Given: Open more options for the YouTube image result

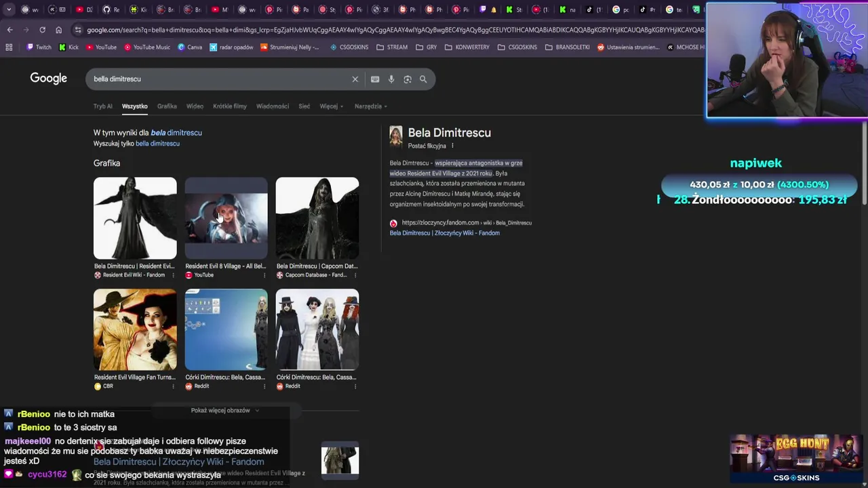Looking at the screenshot, I should [x=264, y=275].
